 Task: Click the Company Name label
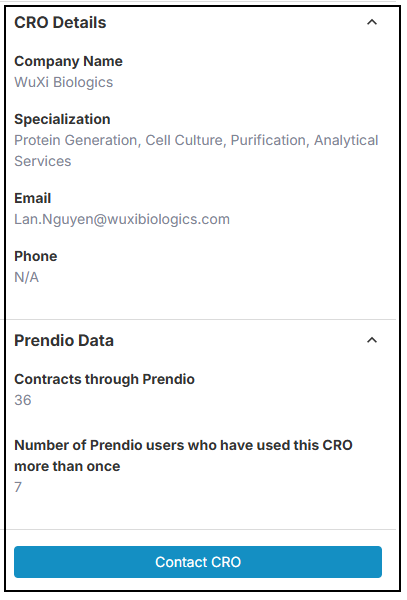pos(68,61)
